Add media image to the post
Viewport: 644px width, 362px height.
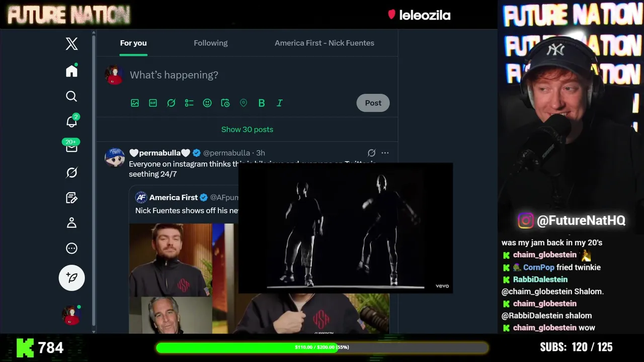(135, 103)
